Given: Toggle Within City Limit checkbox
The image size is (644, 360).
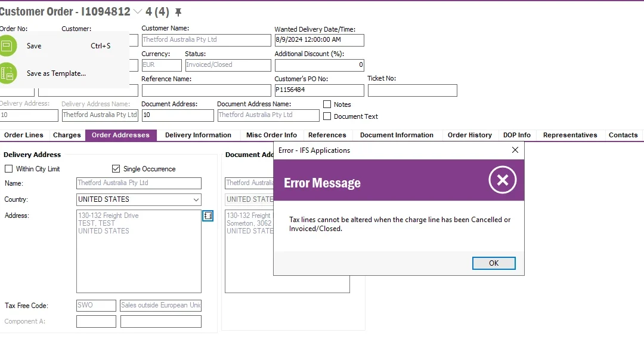Looking at the screenshot, I should (x=8, y=169).
